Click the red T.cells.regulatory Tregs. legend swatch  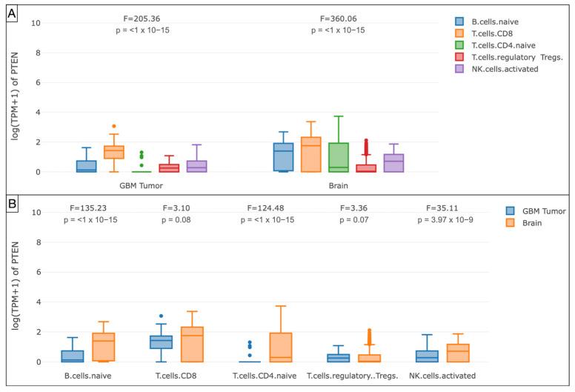(x=460, y=56)
